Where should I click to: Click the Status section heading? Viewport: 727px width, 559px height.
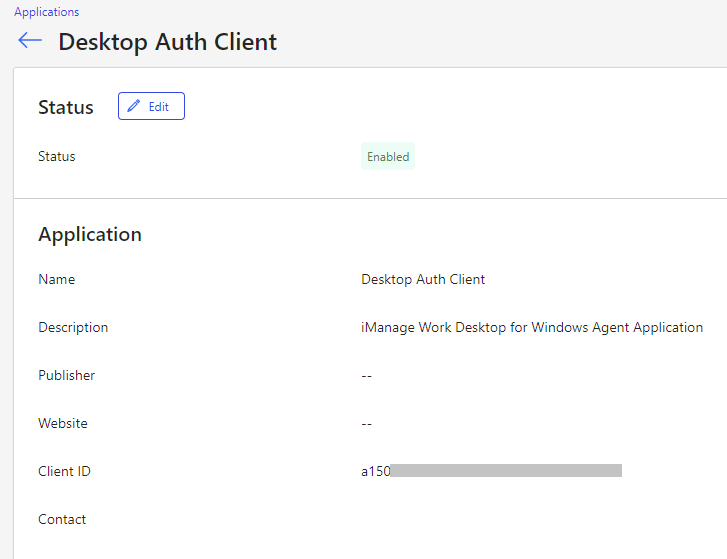coord(66,107)
